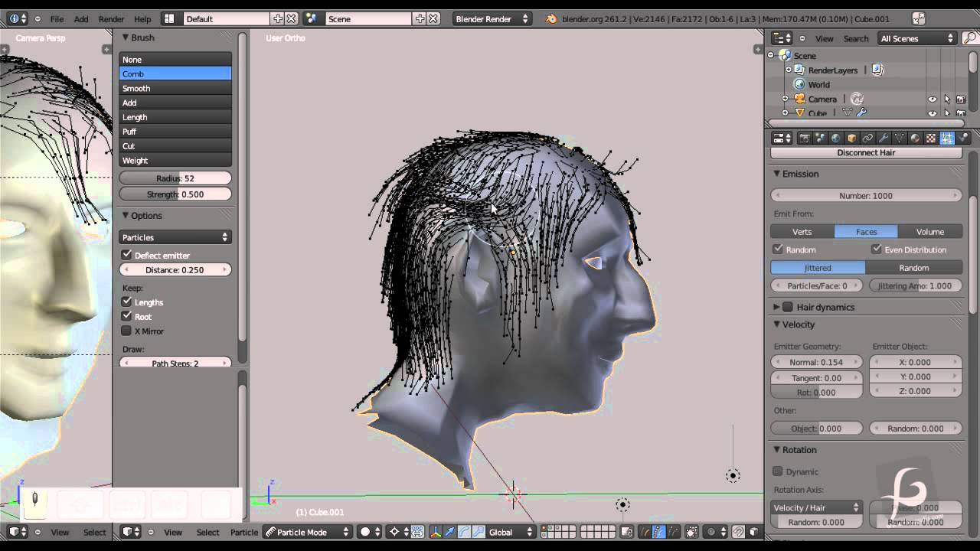Viewport: 980px width, 551px height.
Task: Select the translate manipulator arrow icon
Action: point(450,532)
